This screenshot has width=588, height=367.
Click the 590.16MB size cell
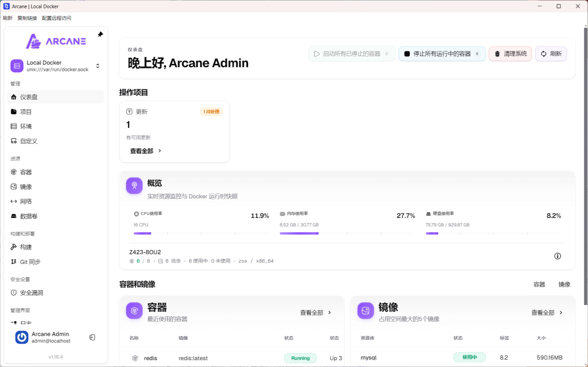tap(549, 358)
